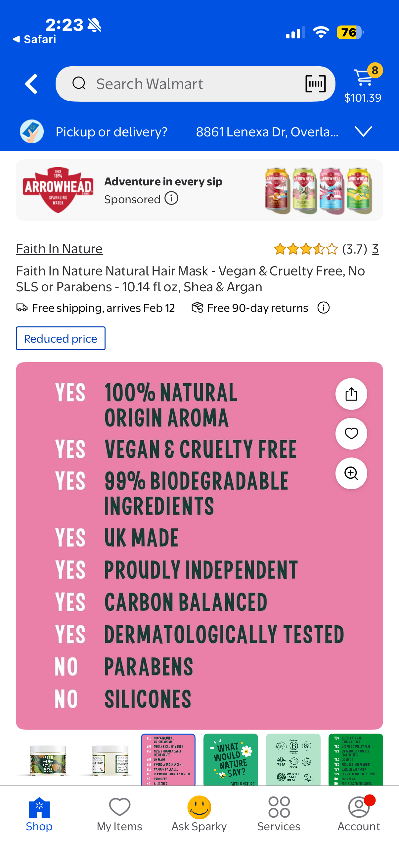Tap the share icon on the product image

[351, 394]
